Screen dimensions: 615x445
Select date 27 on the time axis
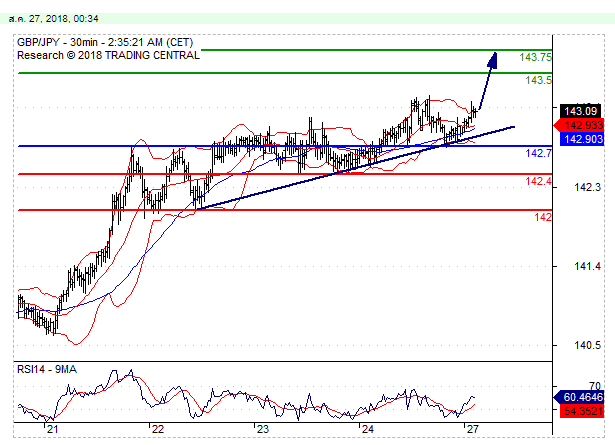[x=471, y=429]
